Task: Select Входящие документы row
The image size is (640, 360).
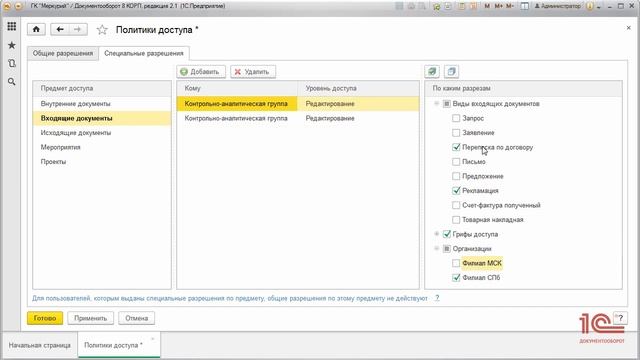Action: click(x=102, y=118)
